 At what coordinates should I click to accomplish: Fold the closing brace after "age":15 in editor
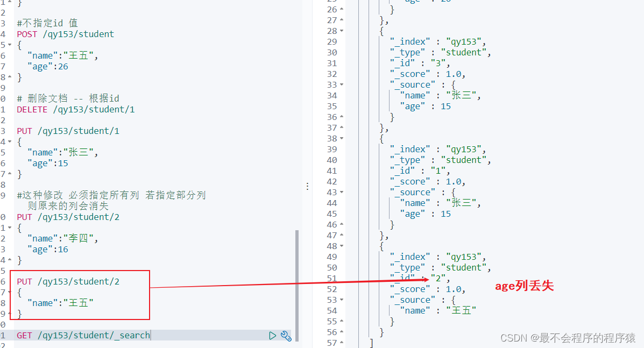[10, 174]
